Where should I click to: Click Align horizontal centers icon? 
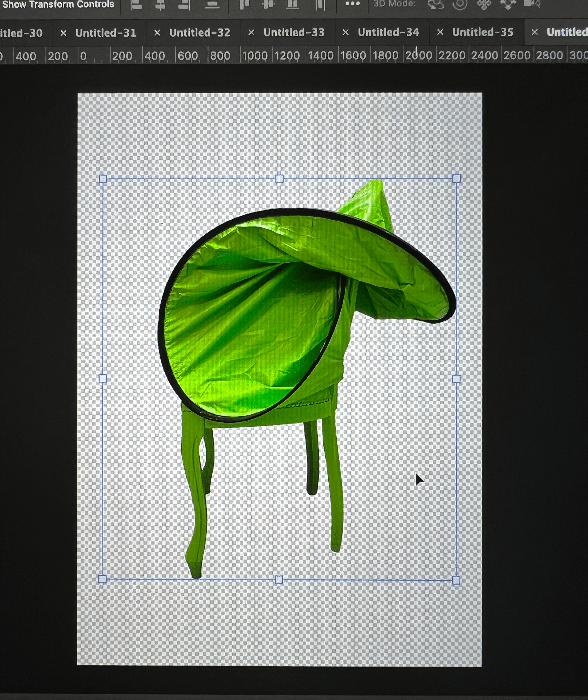[160, 5]
